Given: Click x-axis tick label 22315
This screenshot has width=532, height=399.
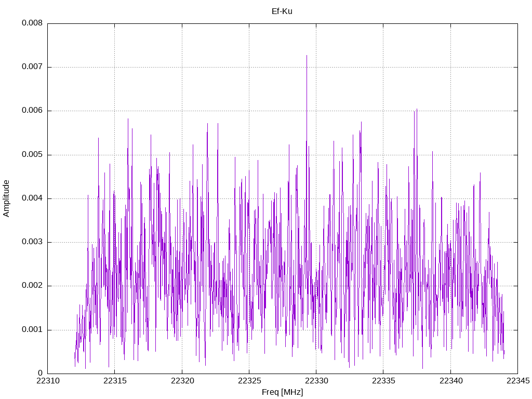Looking at the screenshot, I should (115, 381).
